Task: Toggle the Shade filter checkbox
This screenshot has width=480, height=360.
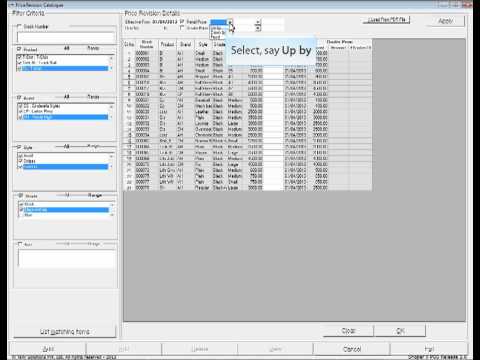Action: [21, 196]
